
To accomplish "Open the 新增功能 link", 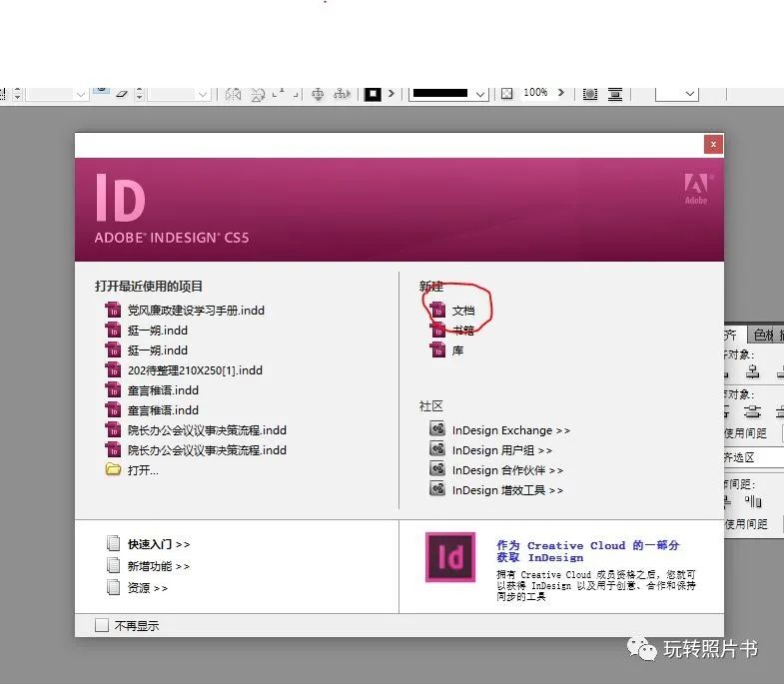I will (158, 566).
